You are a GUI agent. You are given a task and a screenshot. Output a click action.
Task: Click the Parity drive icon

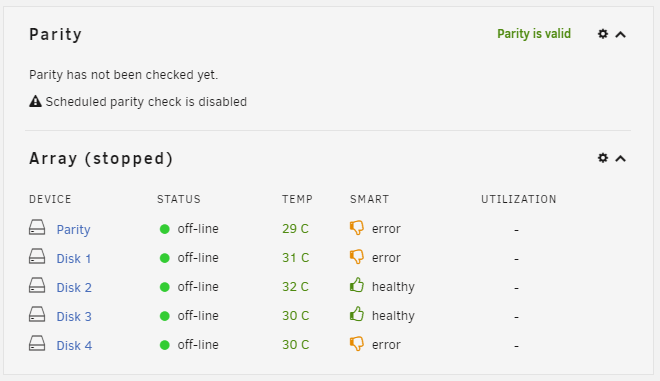point(37,228)
